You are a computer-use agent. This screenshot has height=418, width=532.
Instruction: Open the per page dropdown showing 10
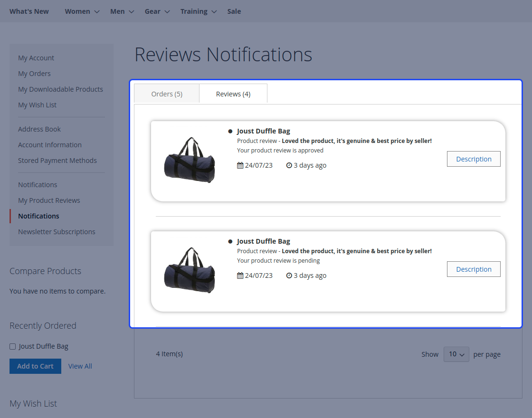pyautogui.click(x=456, y=354)
